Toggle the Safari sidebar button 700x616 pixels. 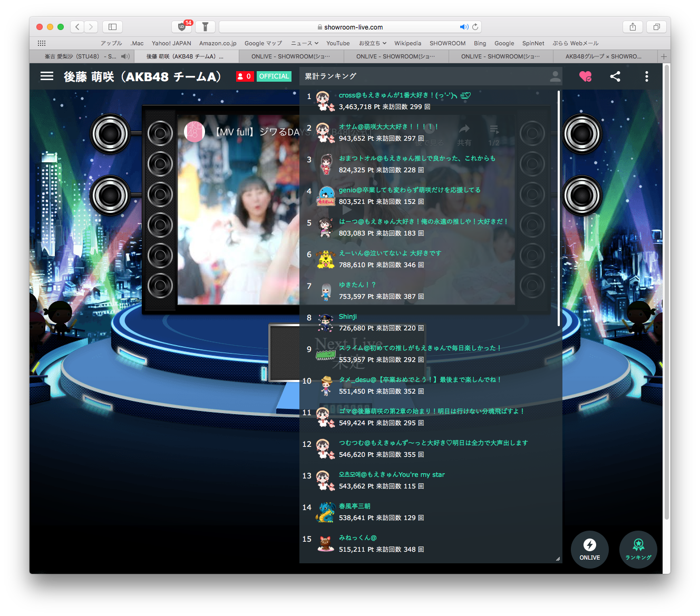click(x=112, y=27)
